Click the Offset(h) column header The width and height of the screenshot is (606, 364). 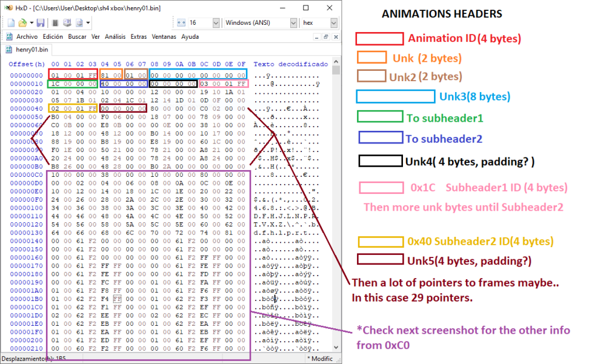[x=27, y=64]
